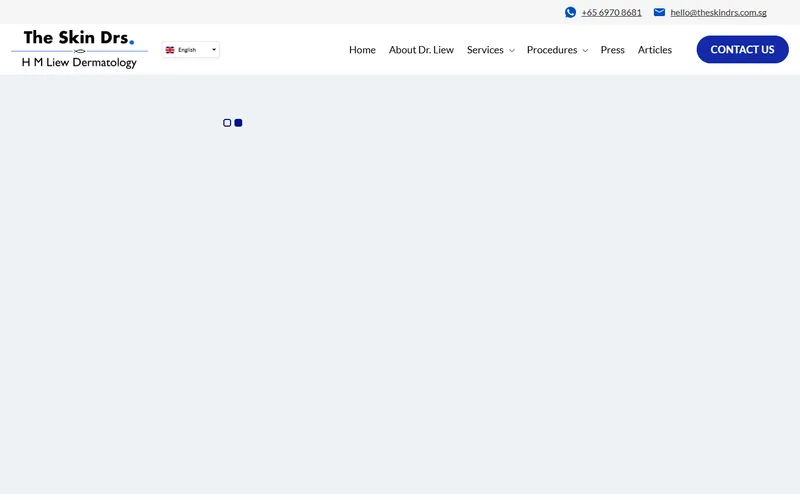
Task: Open The Skin Drs. logo homepage
Action: point(80,49)
